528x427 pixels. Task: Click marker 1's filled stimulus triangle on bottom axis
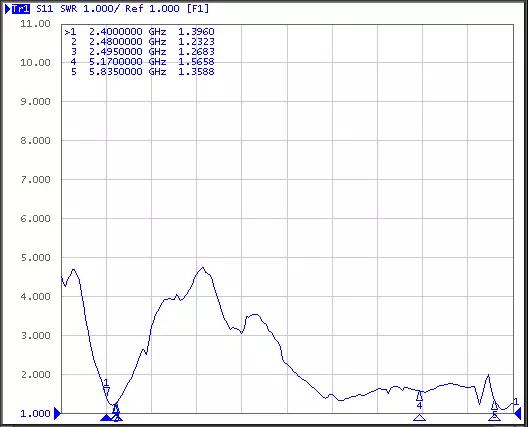(x=106, y=418)
